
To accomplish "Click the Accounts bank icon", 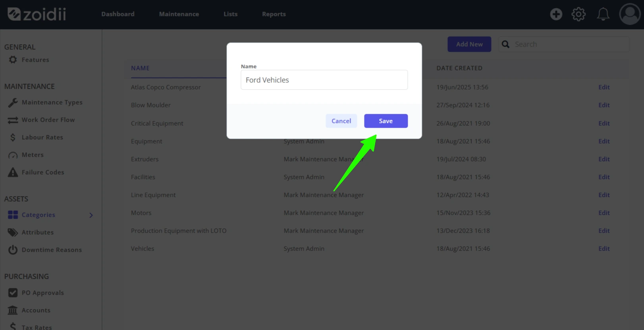I will [x=13, y=310].
